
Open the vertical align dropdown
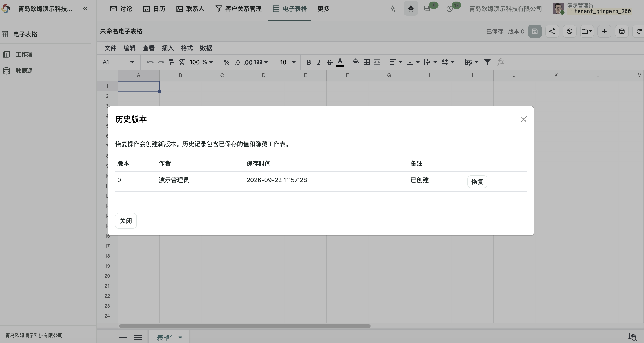(x=413, y=62)
